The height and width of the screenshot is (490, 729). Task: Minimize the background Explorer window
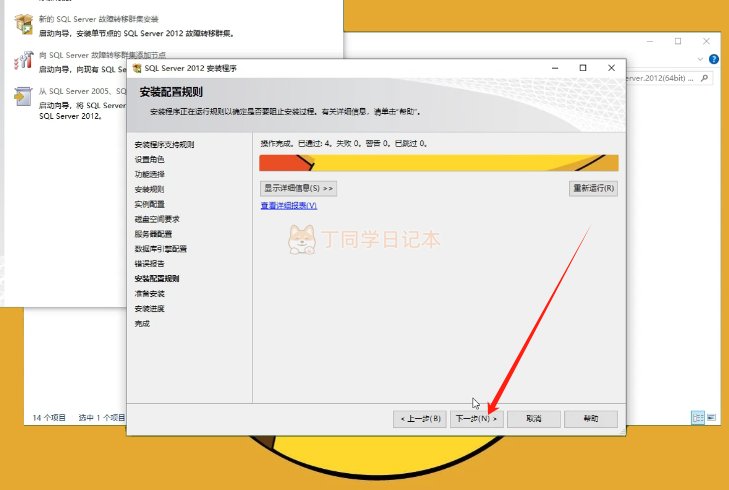coord(650,41)
